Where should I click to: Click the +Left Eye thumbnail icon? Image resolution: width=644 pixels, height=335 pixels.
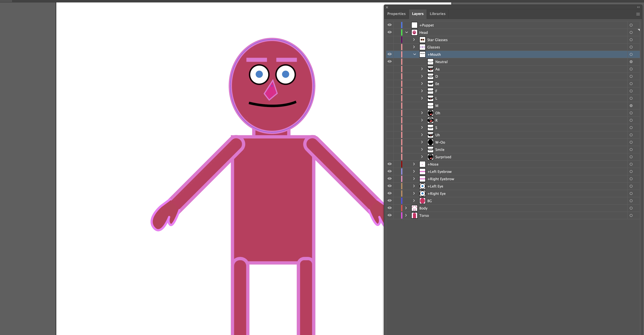[422, 186]
